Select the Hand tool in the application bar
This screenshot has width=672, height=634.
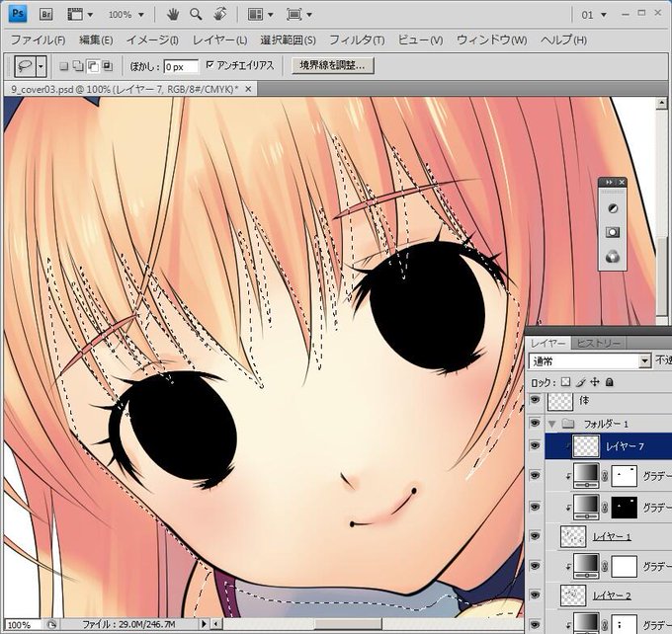pos(173,15)
